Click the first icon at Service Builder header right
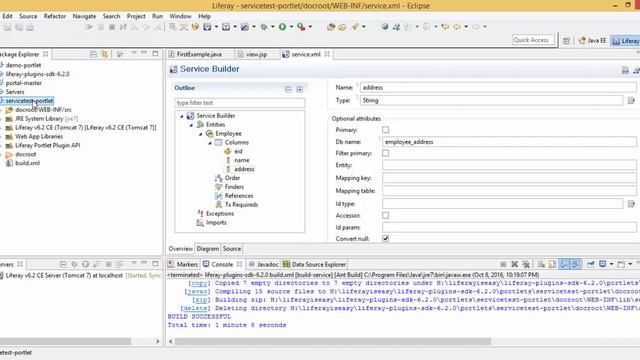 click(625, 70)
